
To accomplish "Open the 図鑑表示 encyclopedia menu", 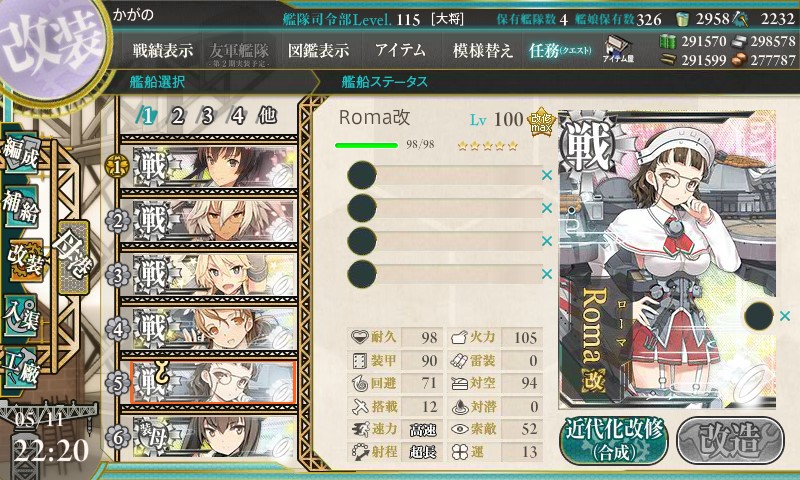I will pyautogui.click(x=318, y=50).
